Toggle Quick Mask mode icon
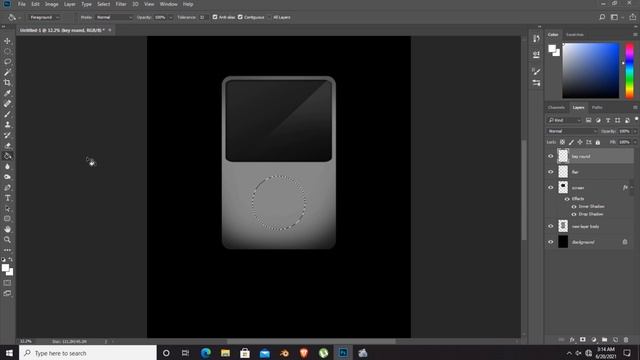 tap(7, 282)
